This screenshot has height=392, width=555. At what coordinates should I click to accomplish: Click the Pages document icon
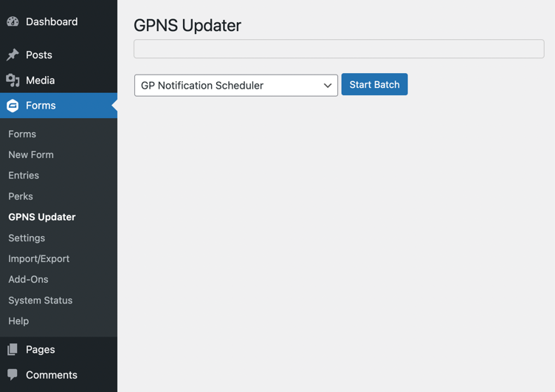[13, 349]
